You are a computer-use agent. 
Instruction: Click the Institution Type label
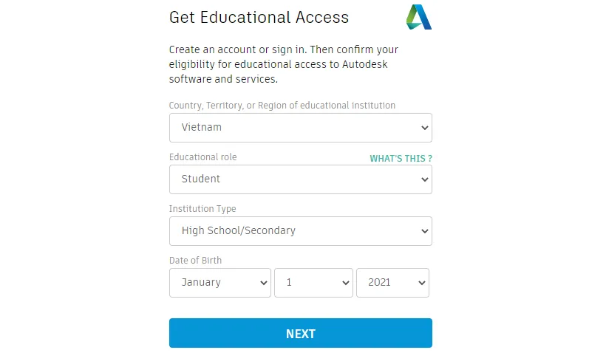coord(202,209)
